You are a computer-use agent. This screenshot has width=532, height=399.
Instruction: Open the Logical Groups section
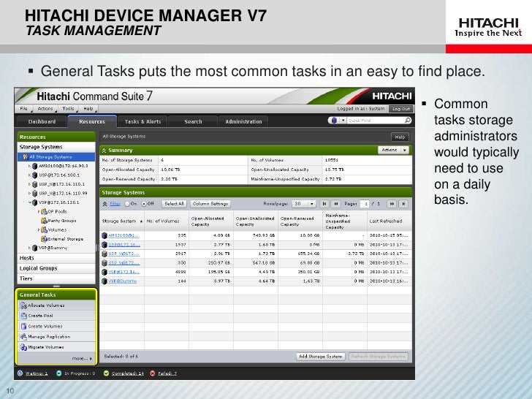[x=56, y=268]
